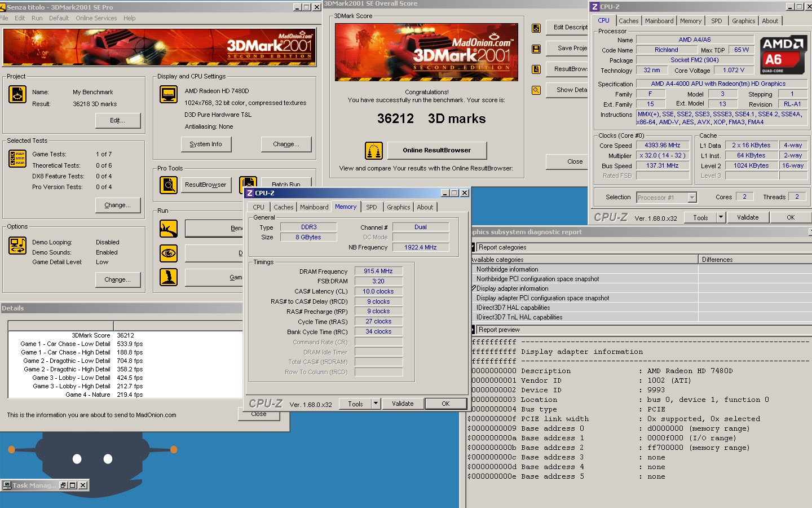812x508 pixels.
Task: Click the magnifier icon beside Show Details
Action: (x=536, y=90)
